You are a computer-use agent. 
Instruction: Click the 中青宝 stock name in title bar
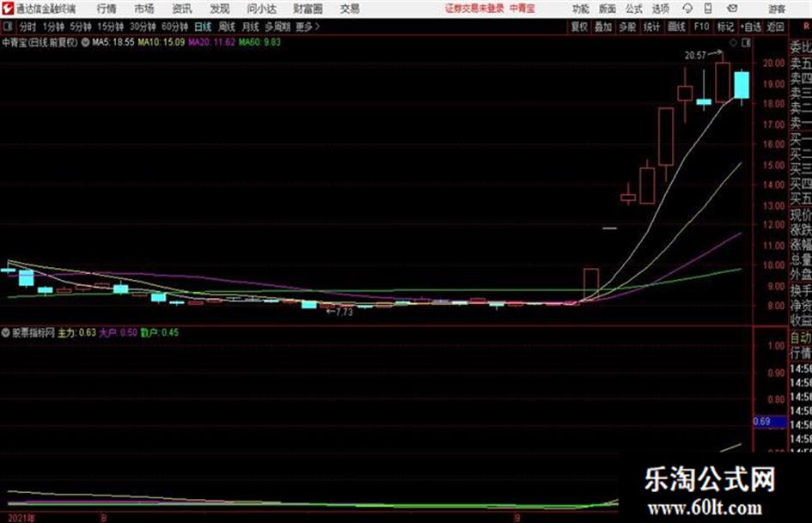(x=15, y=42)
